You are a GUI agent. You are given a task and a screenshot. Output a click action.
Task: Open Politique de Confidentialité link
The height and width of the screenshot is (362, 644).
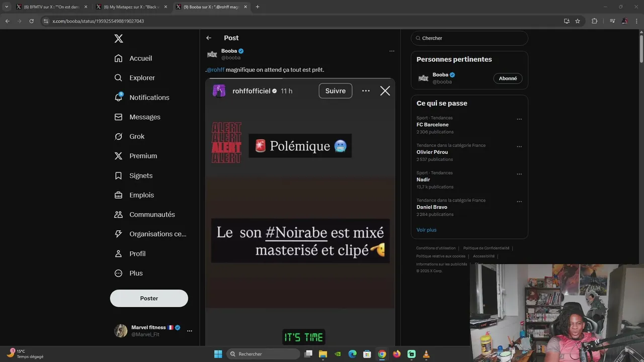pos(486,248)
